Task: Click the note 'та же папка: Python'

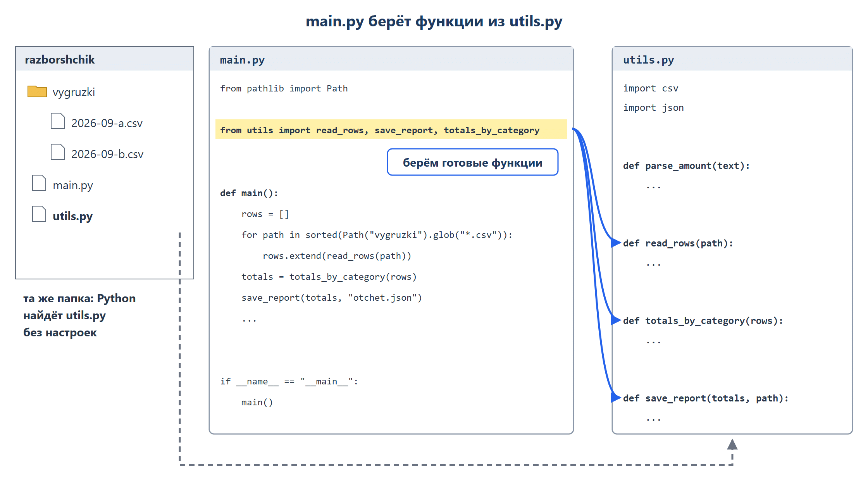Action: coord(79,298)
